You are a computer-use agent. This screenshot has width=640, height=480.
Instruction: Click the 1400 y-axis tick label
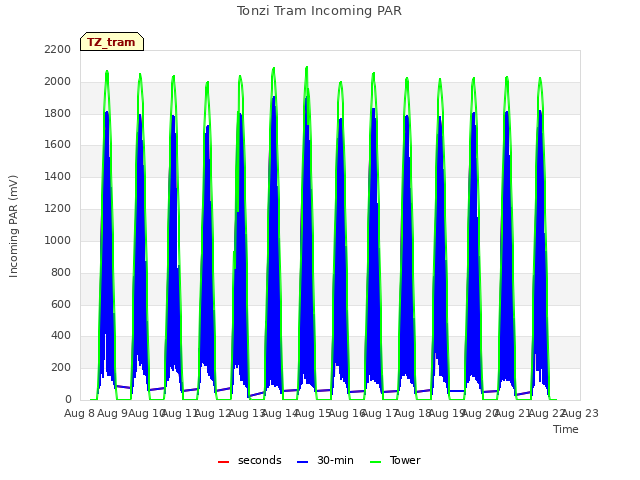[x=58, y=176]
